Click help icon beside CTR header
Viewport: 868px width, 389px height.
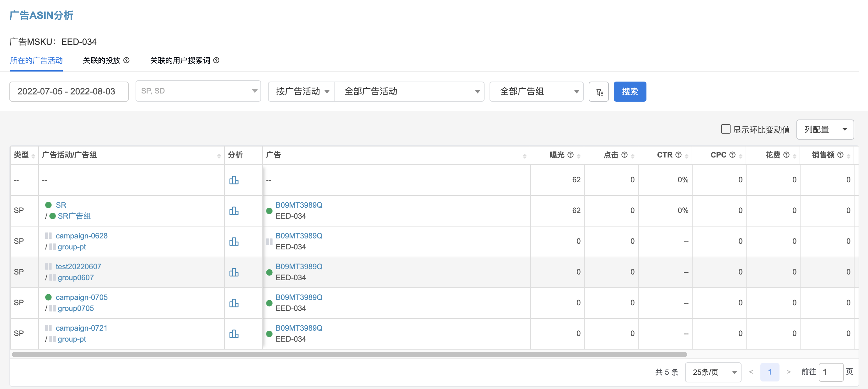click(x=678, y=155)
